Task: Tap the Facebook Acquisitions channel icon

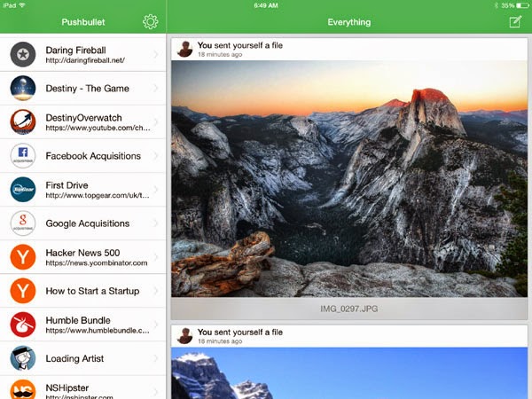Action: tap(23, 156)
